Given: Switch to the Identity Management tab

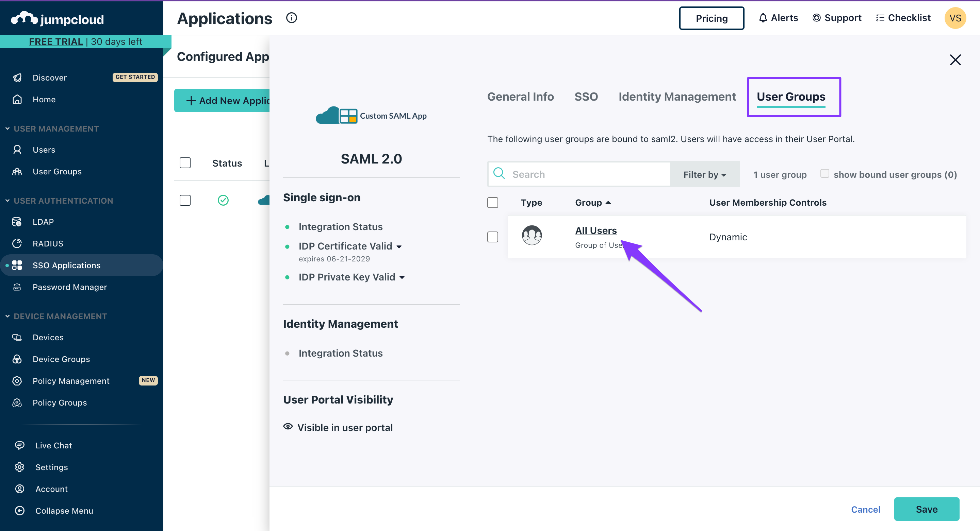Looking at the screenshot, I should pos(677,97).
